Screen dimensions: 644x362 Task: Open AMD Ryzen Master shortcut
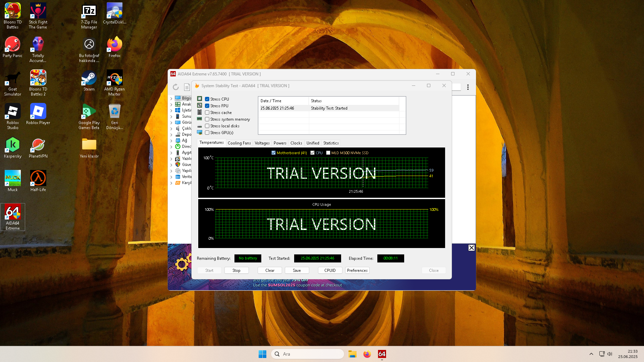pyautogui.click(x=114, y=83)
